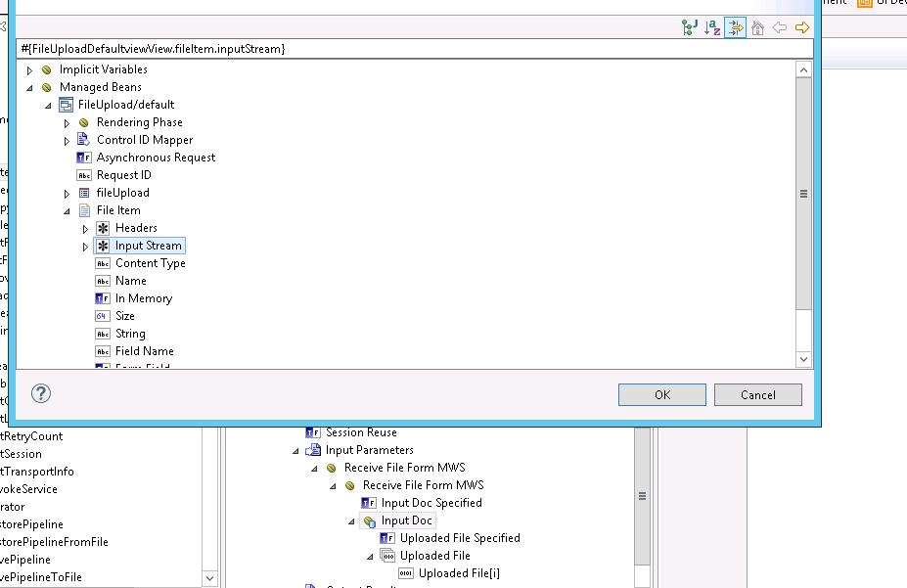Collapse the File Item node
907x588 pixels.
pos(67,211)
